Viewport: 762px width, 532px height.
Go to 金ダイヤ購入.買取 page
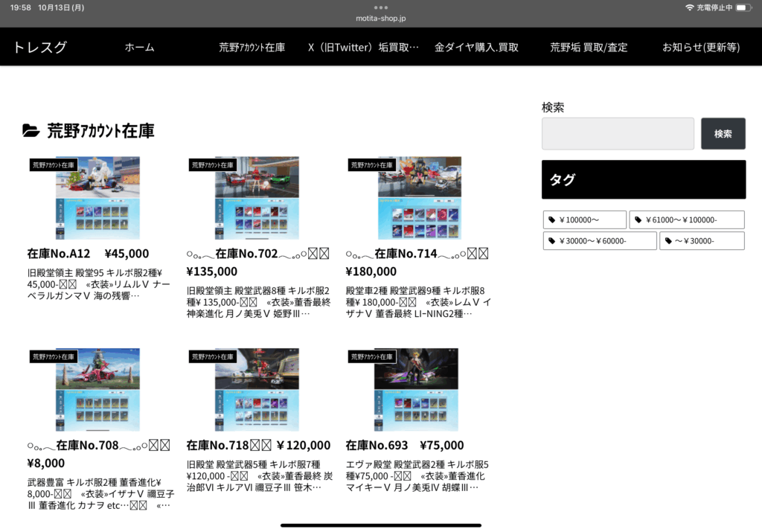(x=476, y=48)
